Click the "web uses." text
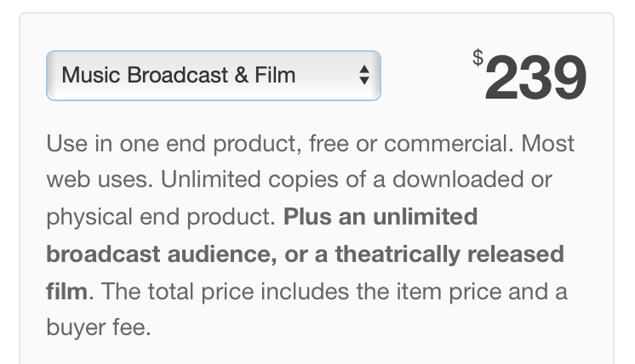635x364 pixels. [97, 180]
